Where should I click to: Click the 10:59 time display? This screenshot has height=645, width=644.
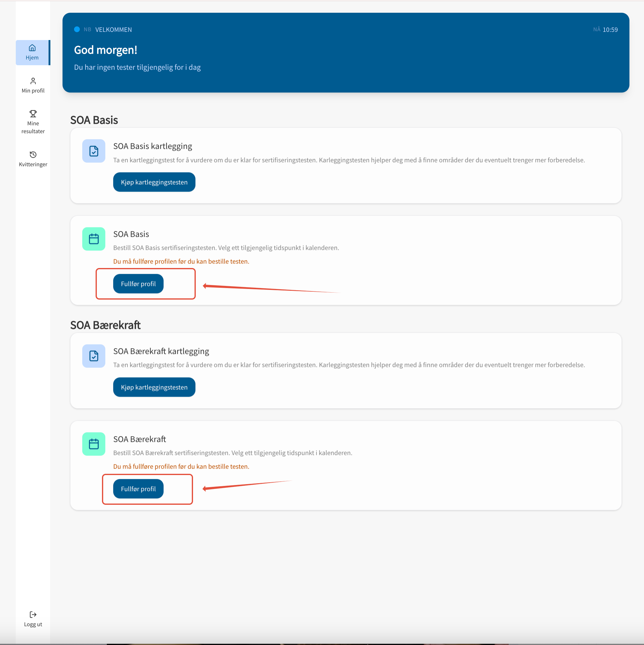[610, 29]
